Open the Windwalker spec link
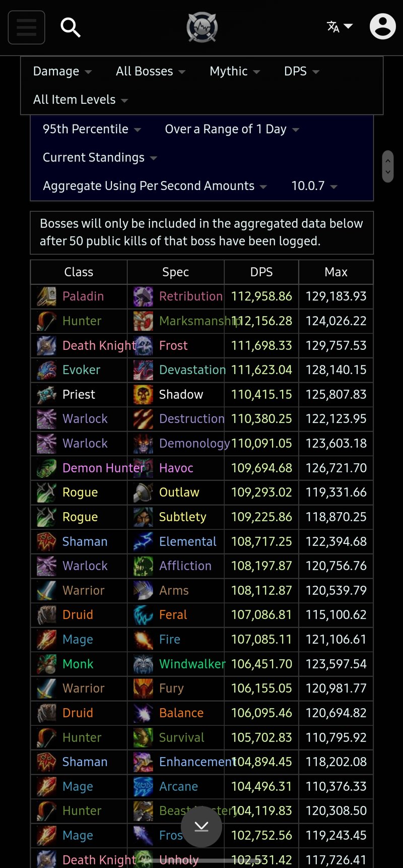The width and height of the screenshot is (403, 868). coord(192,664)
